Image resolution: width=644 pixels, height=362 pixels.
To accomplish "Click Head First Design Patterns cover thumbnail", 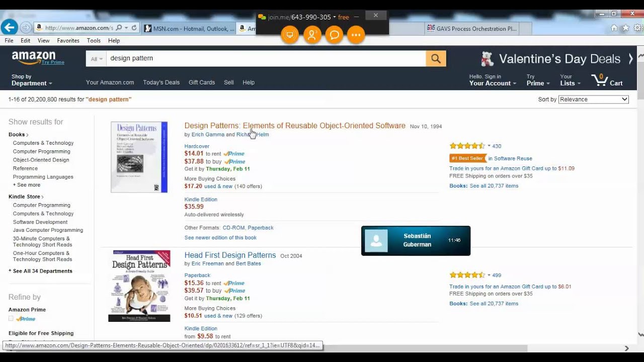I will click(x=139, y=286).
